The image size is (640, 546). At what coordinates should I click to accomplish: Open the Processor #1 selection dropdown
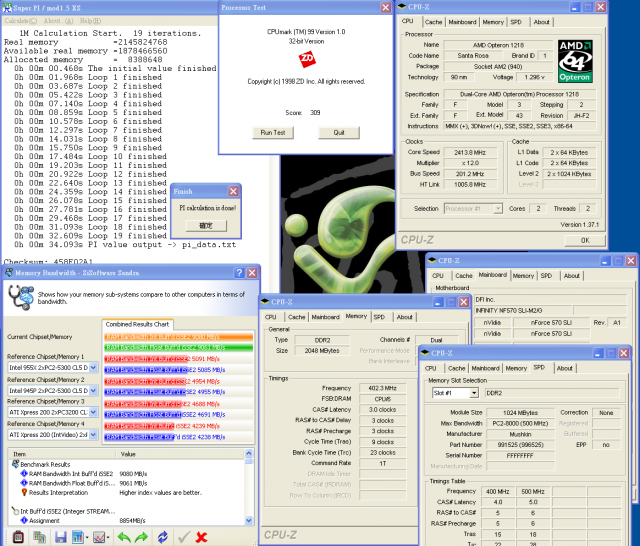tap(498, 209)
